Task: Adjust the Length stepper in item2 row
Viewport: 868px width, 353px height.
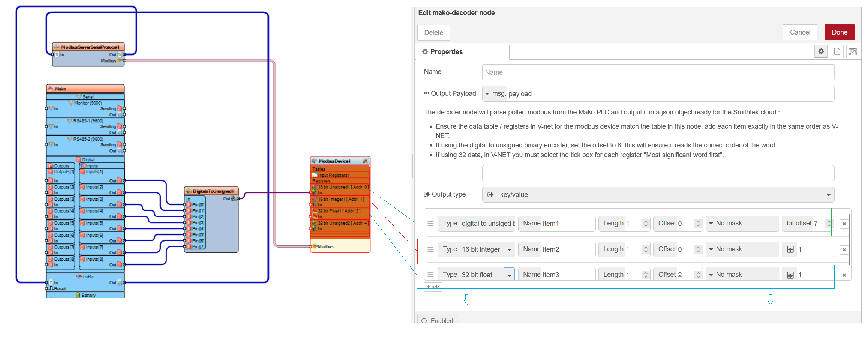Action: (x=646, y=249)
